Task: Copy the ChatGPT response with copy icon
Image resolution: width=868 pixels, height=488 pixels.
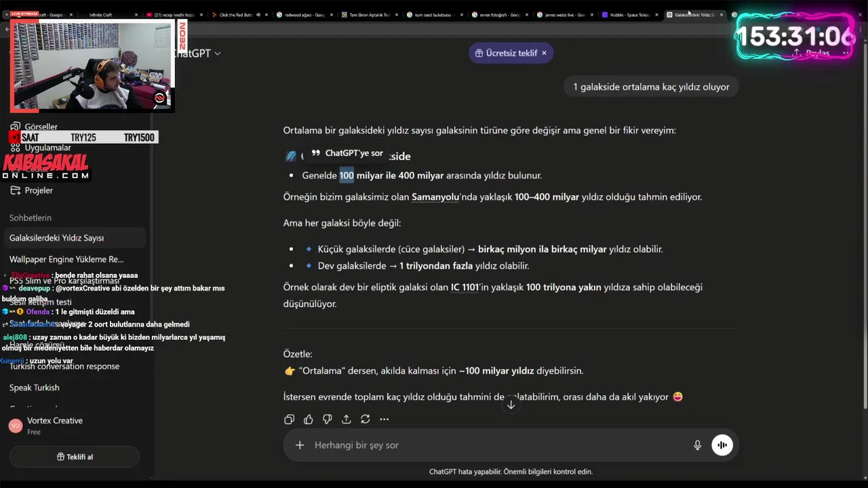Action: pos(290,420)
